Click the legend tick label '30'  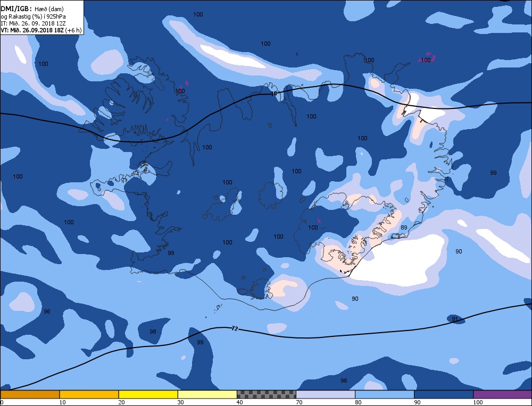click(x=180, y=402)
